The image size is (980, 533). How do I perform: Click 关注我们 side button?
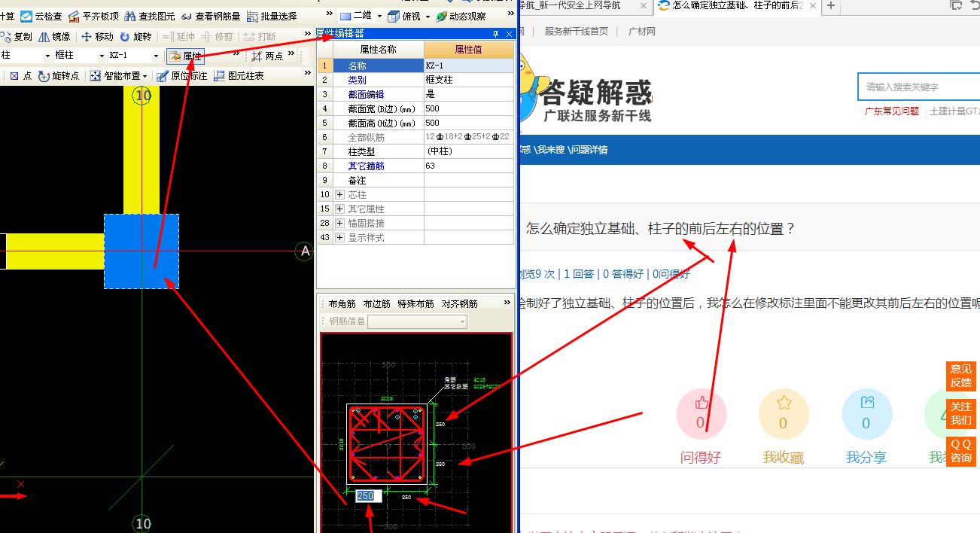961,413
